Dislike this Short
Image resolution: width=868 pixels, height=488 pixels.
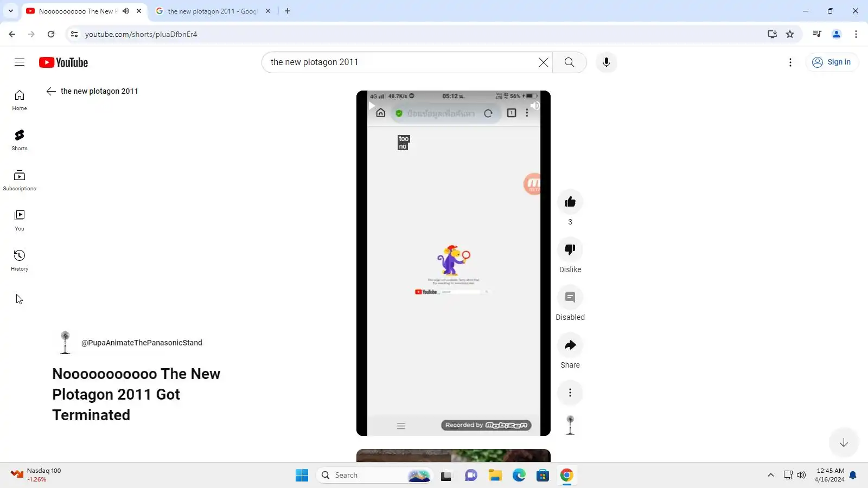(x=570, y=250)
